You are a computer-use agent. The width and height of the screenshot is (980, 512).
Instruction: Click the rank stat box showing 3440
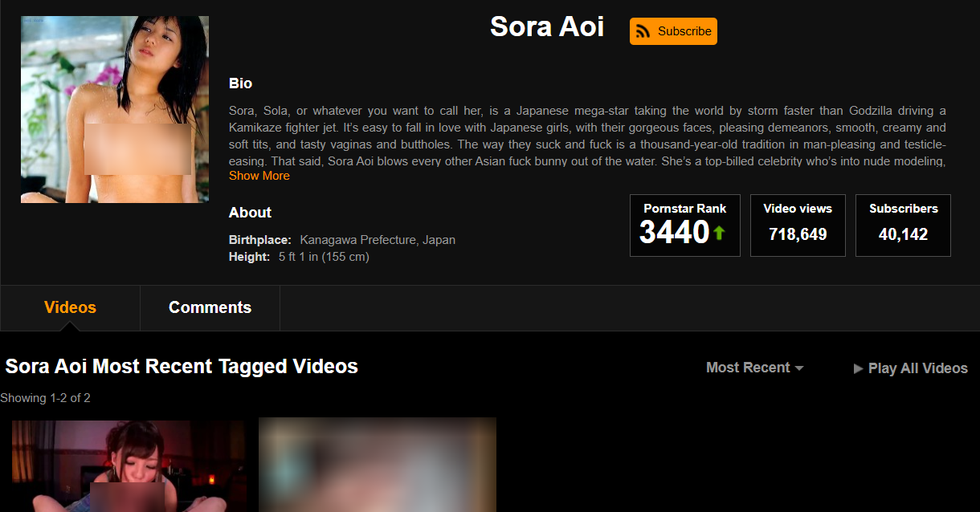click(x=684, y=226)
